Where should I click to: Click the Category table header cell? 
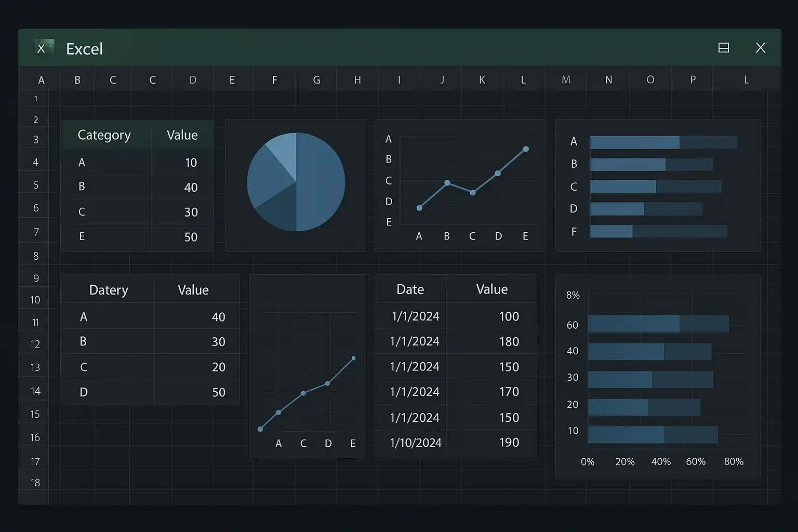(x=104, y=135)
